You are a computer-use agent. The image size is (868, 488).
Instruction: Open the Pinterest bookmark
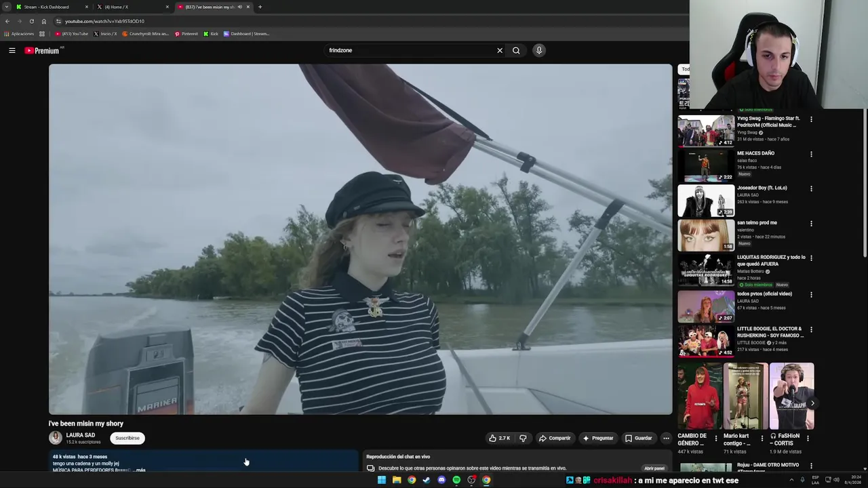pyautogui.click(x=186, y=34)
